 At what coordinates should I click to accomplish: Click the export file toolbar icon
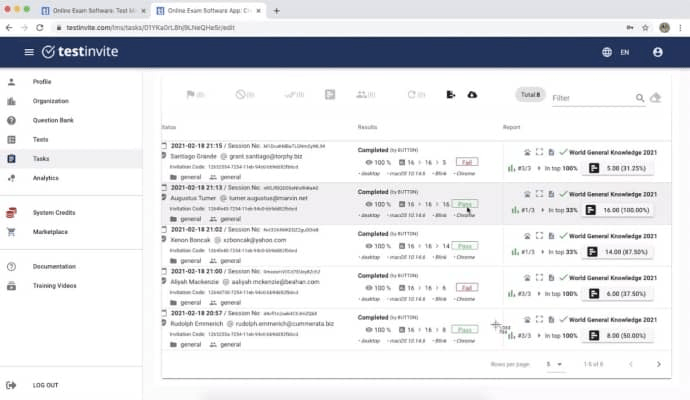pos(451,95)
